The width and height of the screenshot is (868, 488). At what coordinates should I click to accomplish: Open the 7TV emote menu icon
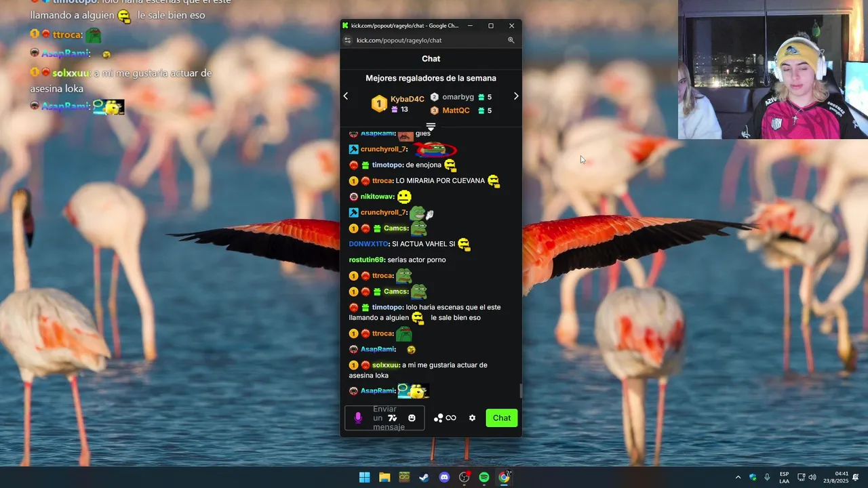point(393,418)
